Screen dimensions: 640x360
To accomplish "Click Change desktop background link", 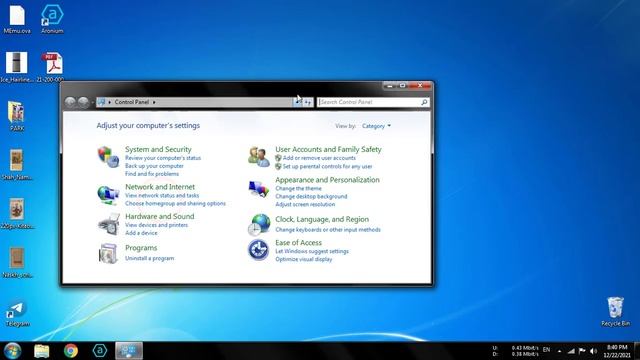I will point(311,196).
